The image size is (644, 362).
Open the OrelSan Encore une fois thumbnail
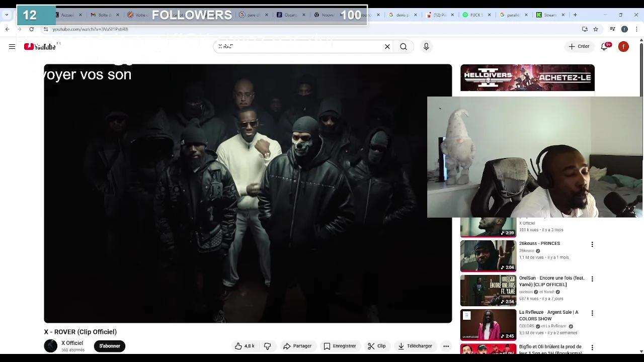[488, 290]
